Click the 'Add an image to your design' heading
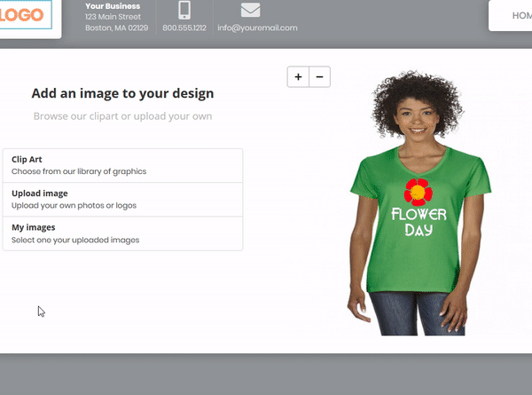 (x=122, y=93)
